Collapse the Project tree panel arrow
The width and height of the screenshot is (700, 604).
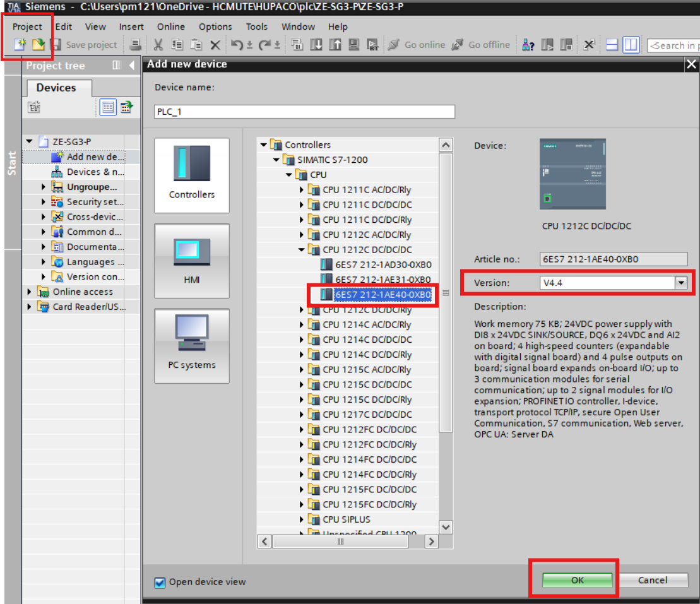click(132, 66)
